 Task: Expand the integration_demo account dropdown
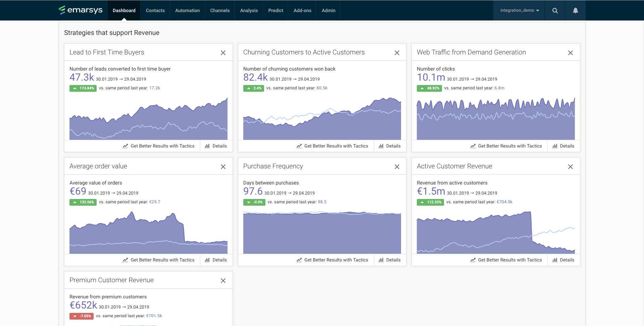[x=519, y=10]
